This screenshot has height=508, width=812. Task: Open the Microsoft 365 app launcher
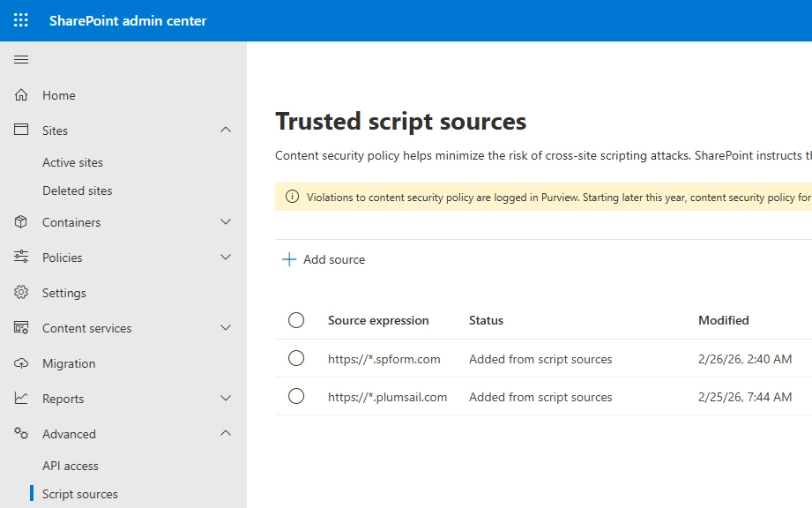point(19,19)
